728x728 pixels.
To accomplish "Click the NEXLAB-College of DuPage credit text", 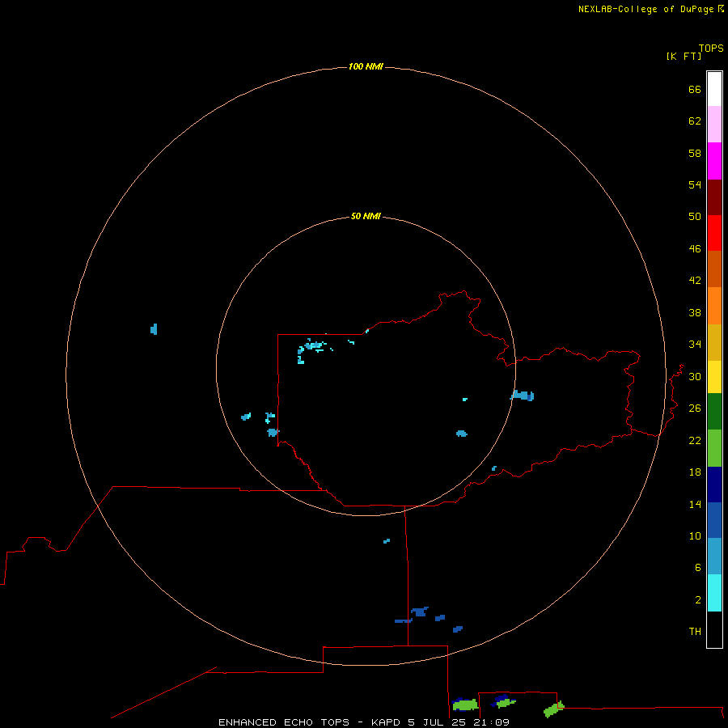I will [651, 9].
